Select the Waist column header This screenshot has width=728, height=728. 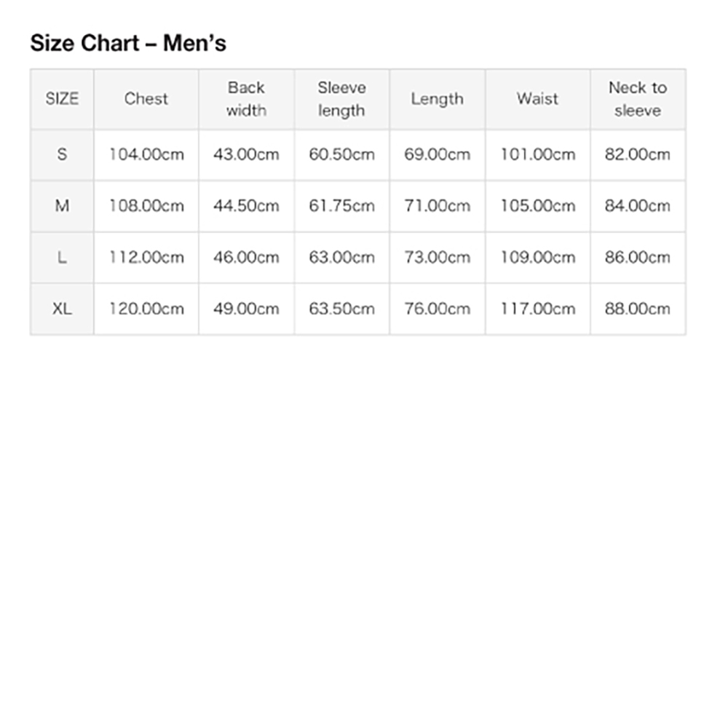click(538, 99)
